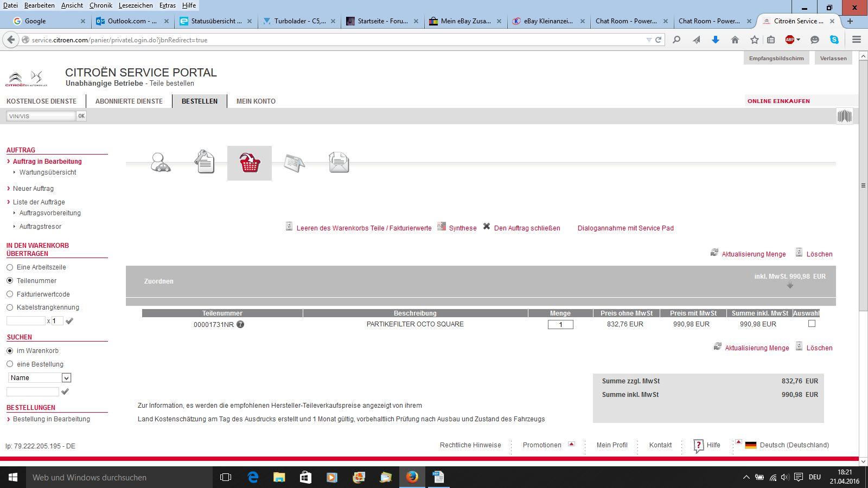Open Task View on the taskbar
Viewport: 868px width, 488px height.
[226, 477]
